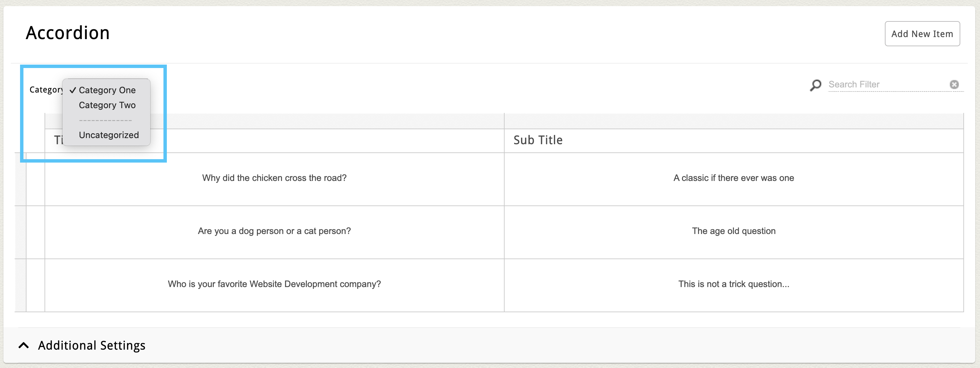Open the favorite Website Development company item
980x368 pixels.
point(274,284)
